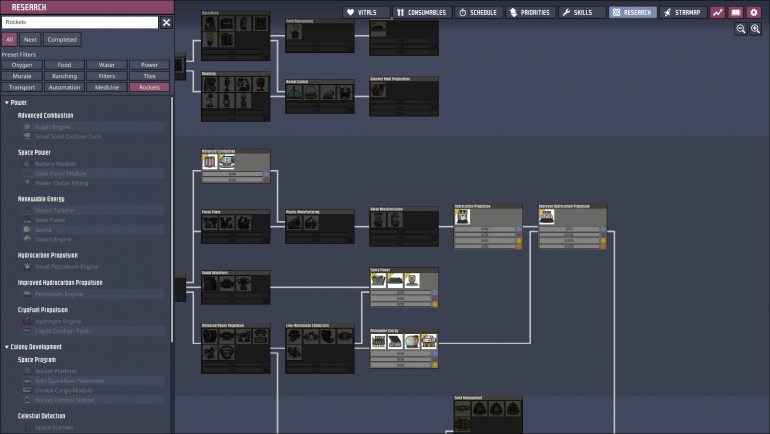This screenshot has height=434, width=770.
Task: Enable the Food preset filter
Action: (64, 65)
